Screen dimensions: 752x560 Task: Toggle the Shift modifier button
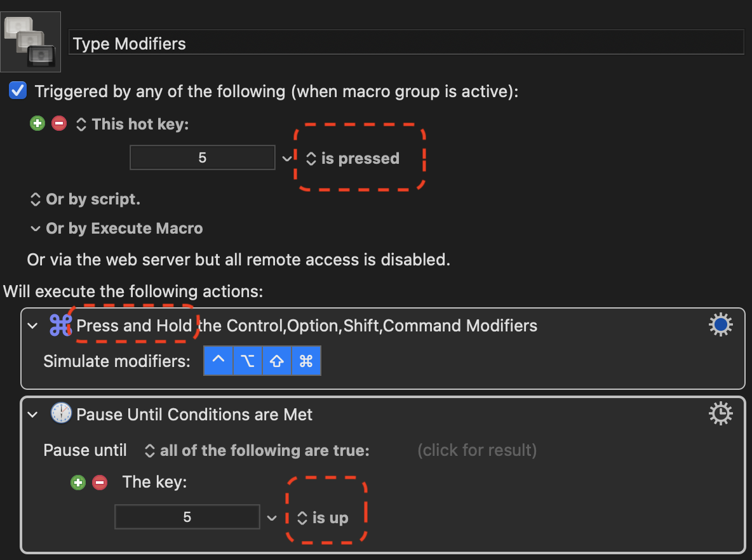click(x=277, y=361)
